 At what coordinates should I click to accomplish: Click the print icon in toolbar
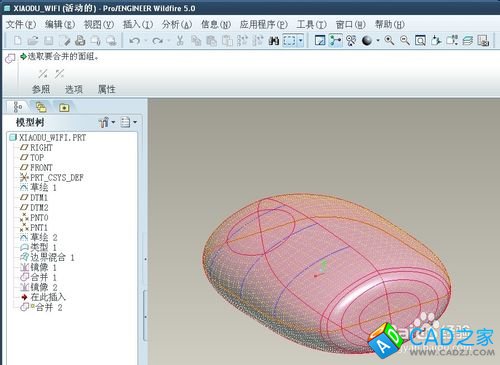80,41
